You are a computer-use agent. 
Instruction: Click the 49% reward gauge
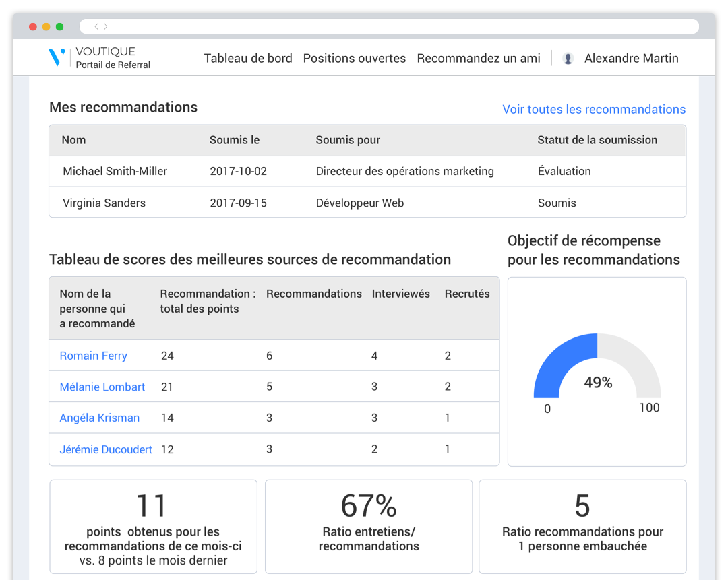click(597, 366)
